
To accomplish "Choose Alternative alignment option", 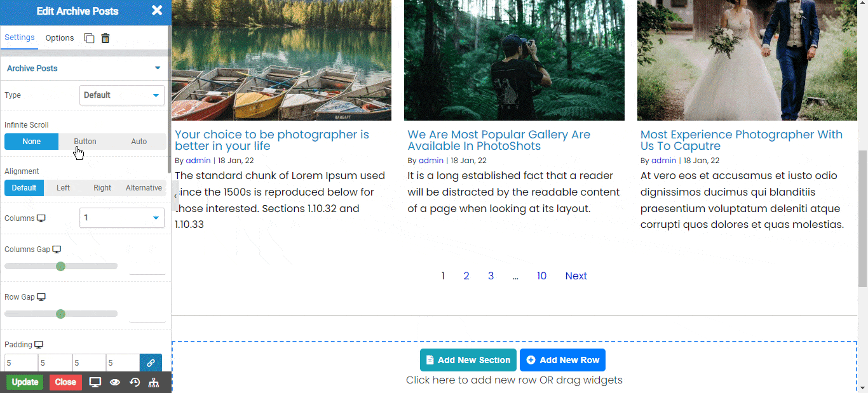I will 144,188.
